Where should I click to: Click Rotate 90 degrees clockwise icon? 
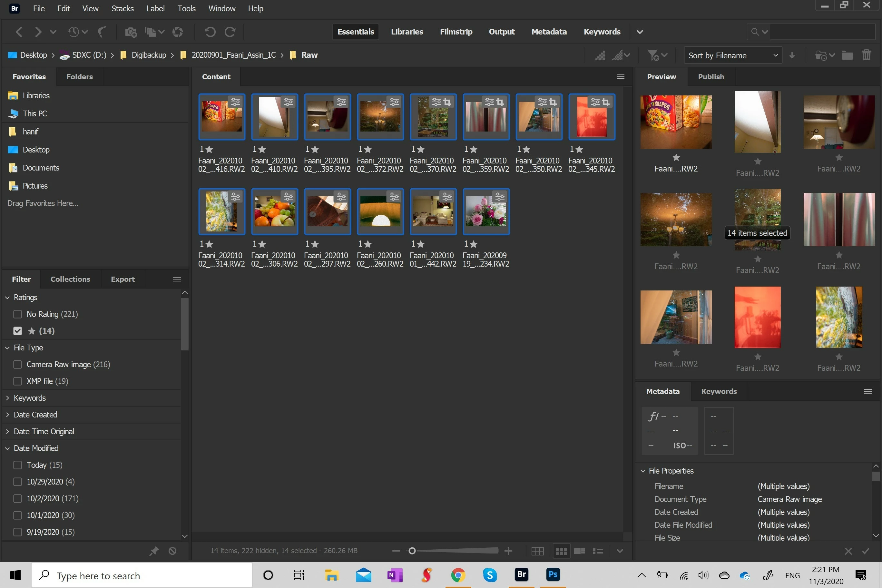coord(230,32)
